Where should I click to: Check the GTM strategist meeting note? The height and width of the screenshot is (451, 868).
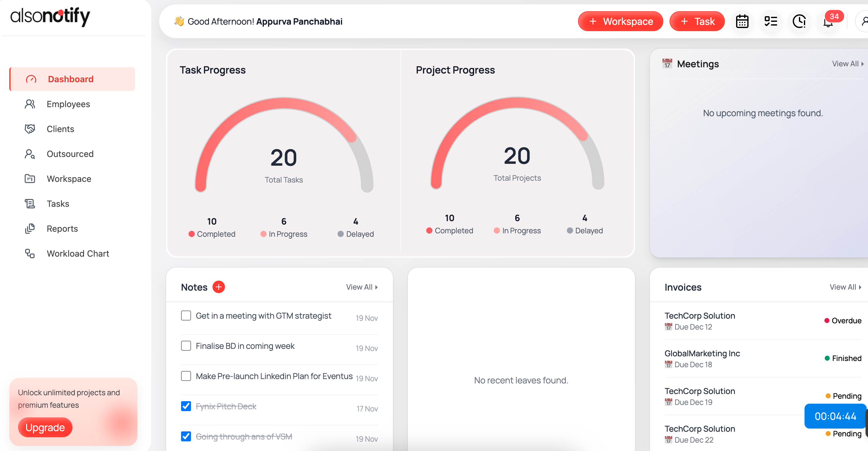(x=186, y=316)
